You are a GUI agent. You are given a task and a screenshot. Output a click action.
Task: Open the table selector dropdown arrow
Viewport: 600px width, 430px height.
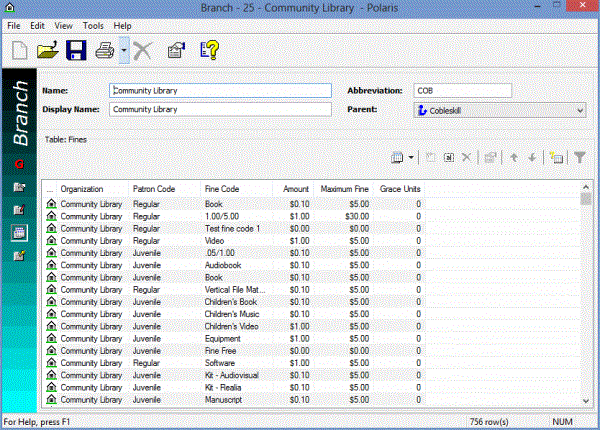pos(411,157)
